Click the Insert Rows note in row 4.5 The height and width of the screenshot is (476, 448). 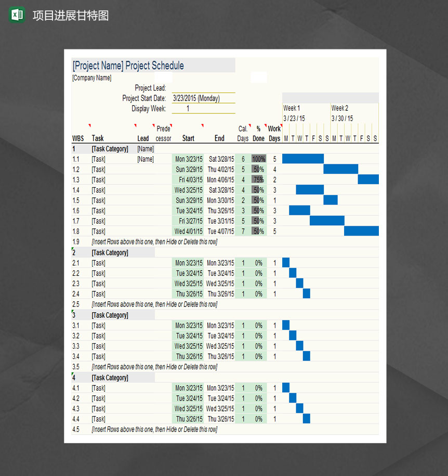[154, 430]
